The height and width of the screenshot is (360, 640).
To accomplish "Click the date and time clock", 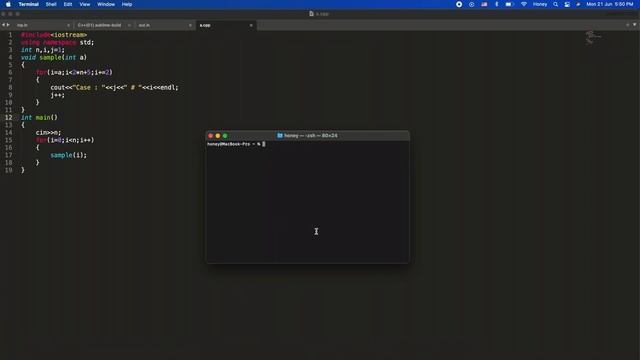I will tap(610, 4).
